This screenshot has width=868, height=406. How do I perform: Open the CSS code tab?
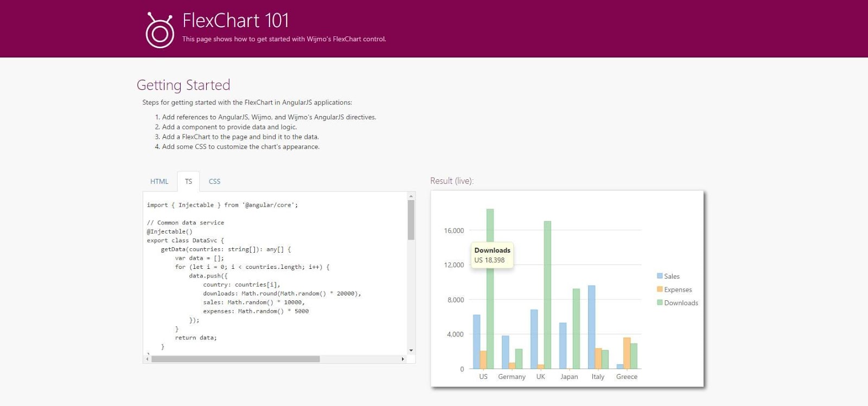click(x=215, y=181)
